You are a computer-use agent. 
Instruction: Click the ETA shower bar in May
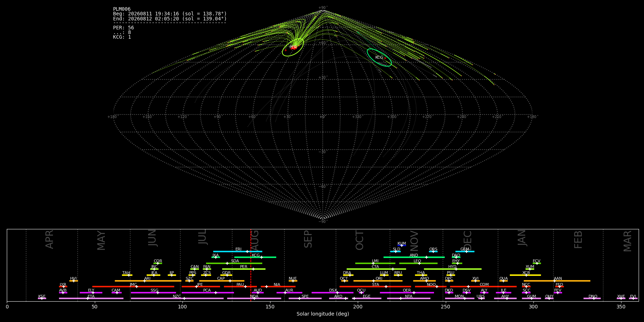pos(91,298)
